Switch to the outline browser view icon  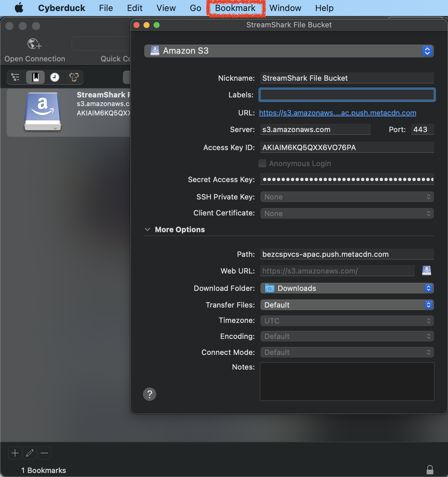pyautogui.click(x=15, y=77)
